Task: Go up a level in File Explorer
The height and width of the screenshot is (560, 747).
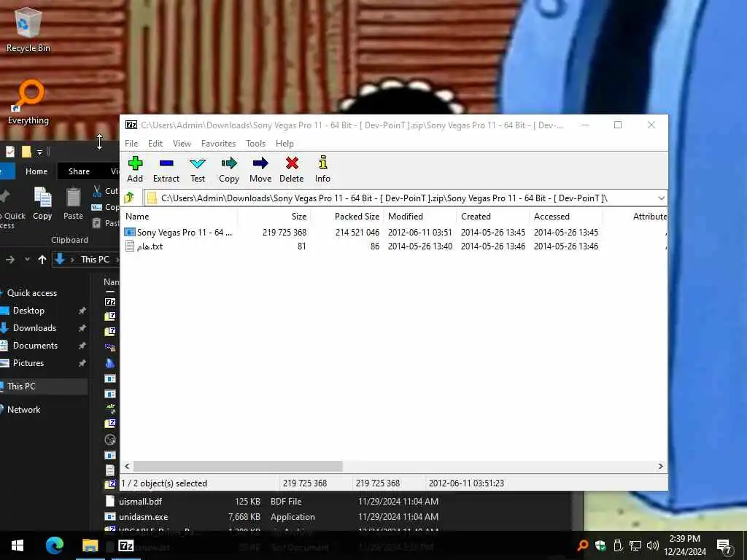Action: click(x=42, y=260)
